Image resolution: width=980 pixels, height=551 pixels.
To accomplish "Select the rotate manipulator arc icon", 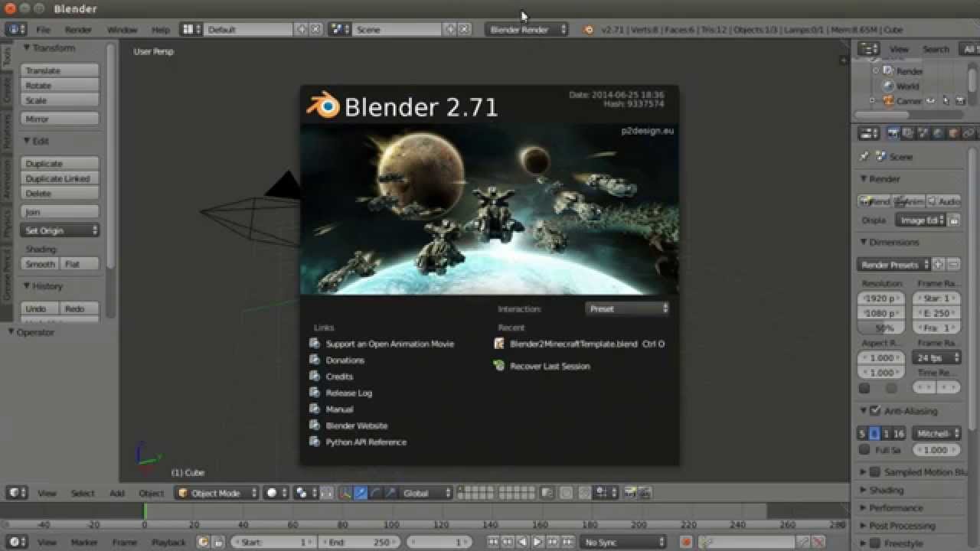I will [375, 493].
